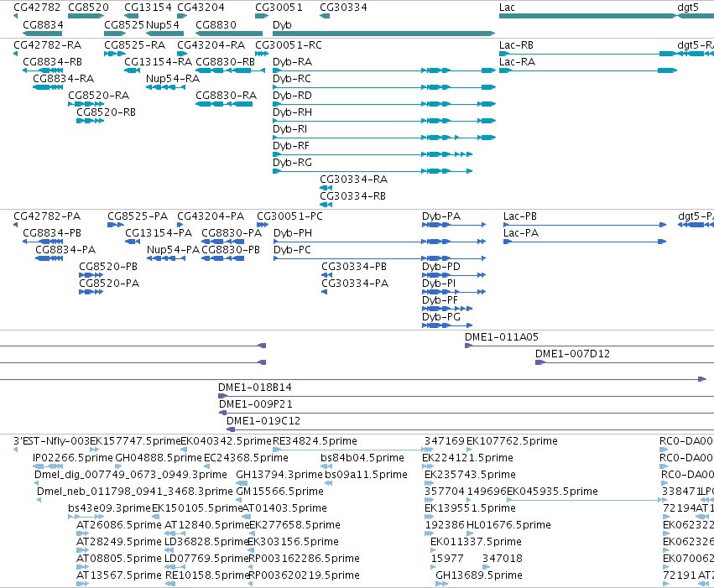714x588 pixels.
Task: Select the CG30334-RA transcript label
Action: tap(353, 180)
